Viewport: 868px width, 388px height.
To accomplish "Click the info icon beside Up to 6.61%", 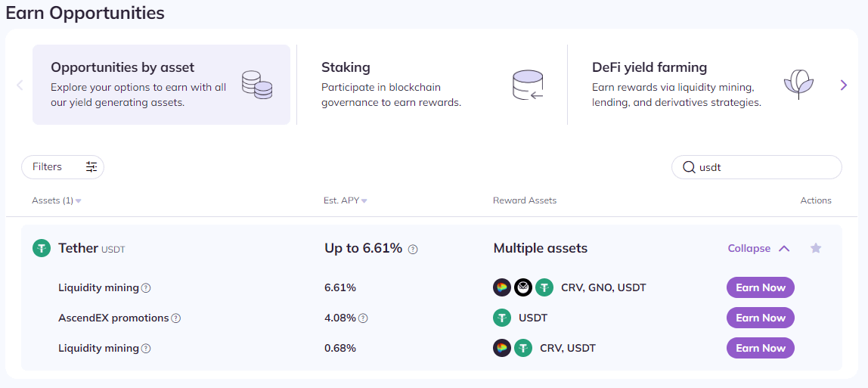I will (x=413, y=249).
